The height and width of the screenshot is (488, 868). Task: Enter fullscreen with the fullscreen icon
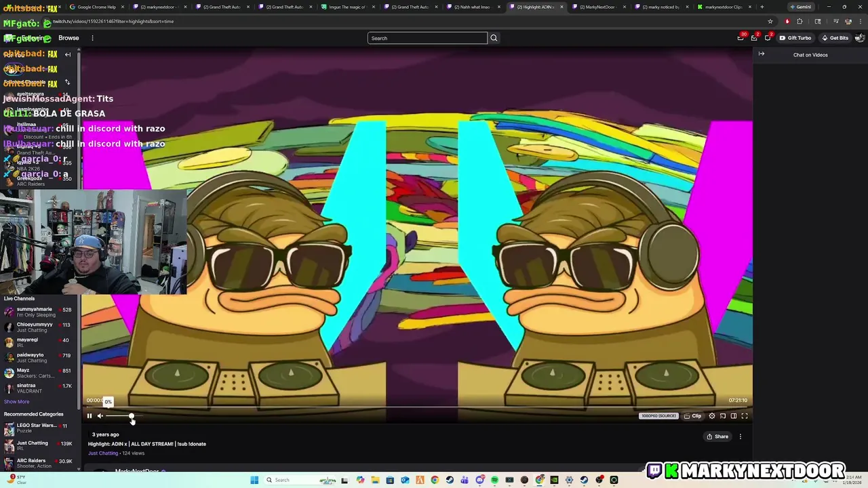pos(745,416)
